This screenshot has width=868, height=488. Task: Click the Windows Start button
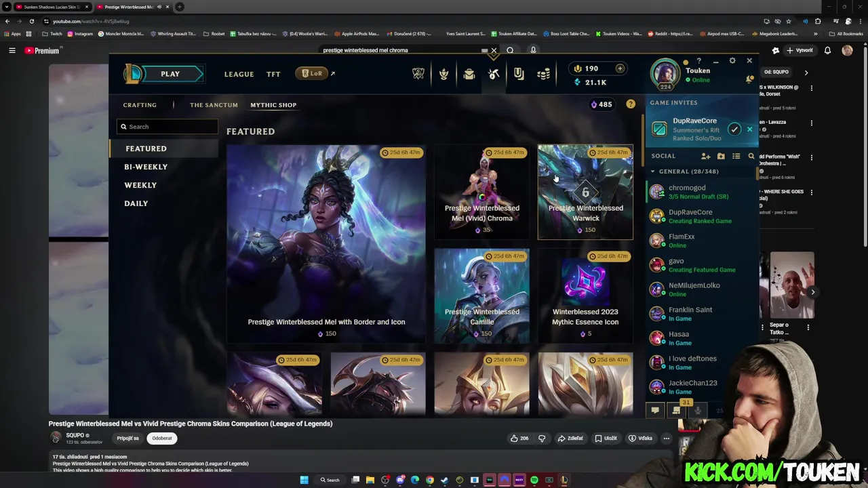point(304,480)
